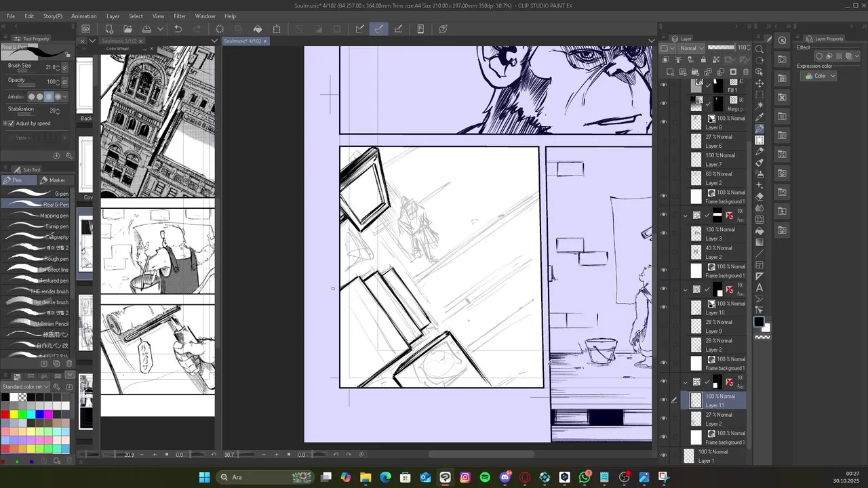Open the Anti-aliasing options dropdown arrow

point(64,97)
